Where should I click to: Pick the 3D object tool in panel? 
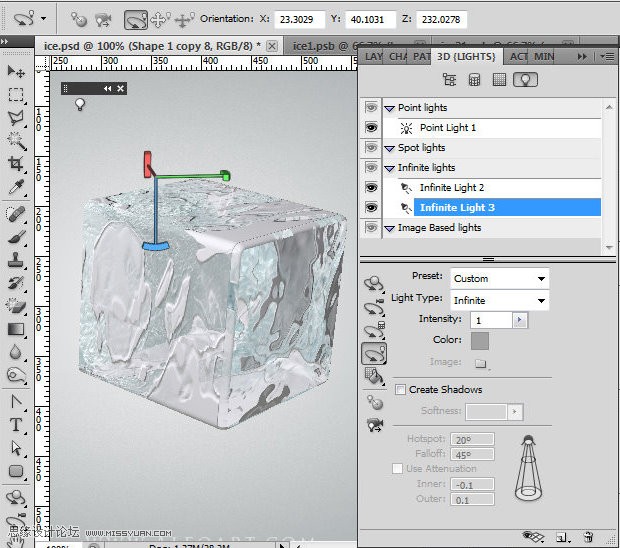[x=374, y=283]
